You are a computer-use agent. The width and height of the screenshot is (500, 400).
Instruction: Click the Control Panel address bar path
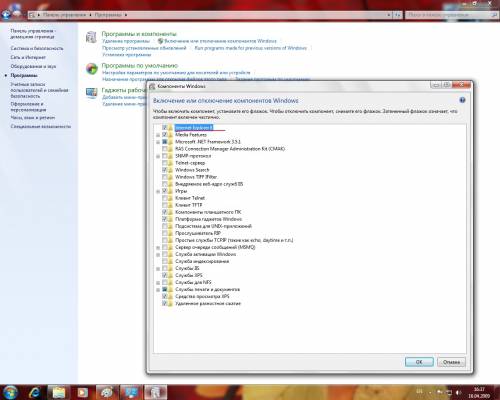pos(210,15)
